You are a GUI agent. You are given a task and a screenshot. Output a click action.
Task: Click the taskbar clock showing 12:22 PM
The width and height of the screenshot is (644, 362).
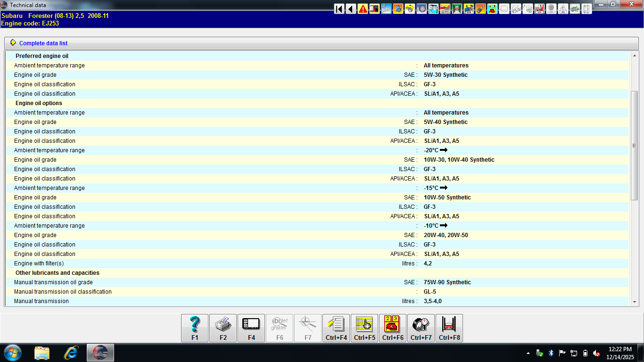[620, 349]
